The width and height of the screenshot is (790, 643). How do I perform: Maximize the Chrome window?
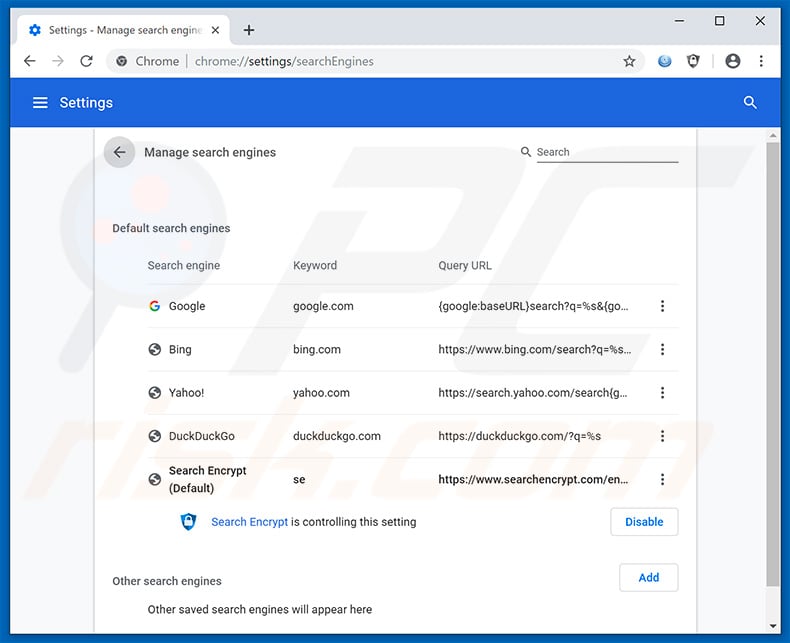click(719, 21)
